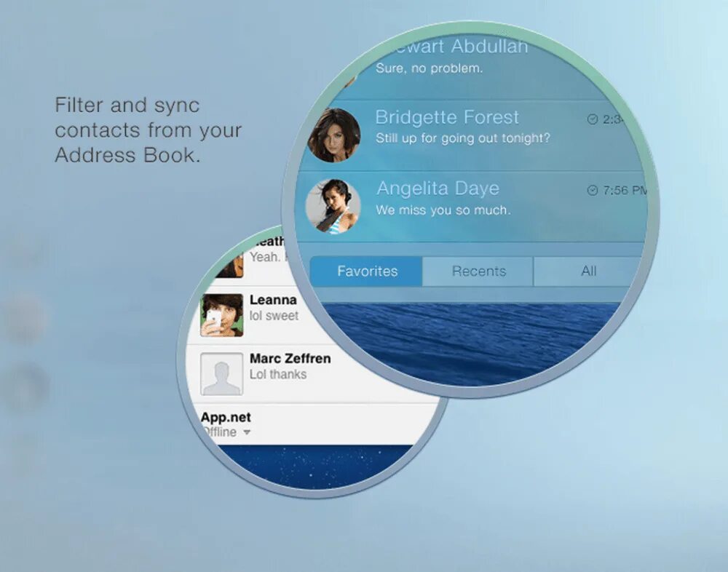Click the clock icon on Bridgette Forest's row
728x572 pixels.
[593, 119]
